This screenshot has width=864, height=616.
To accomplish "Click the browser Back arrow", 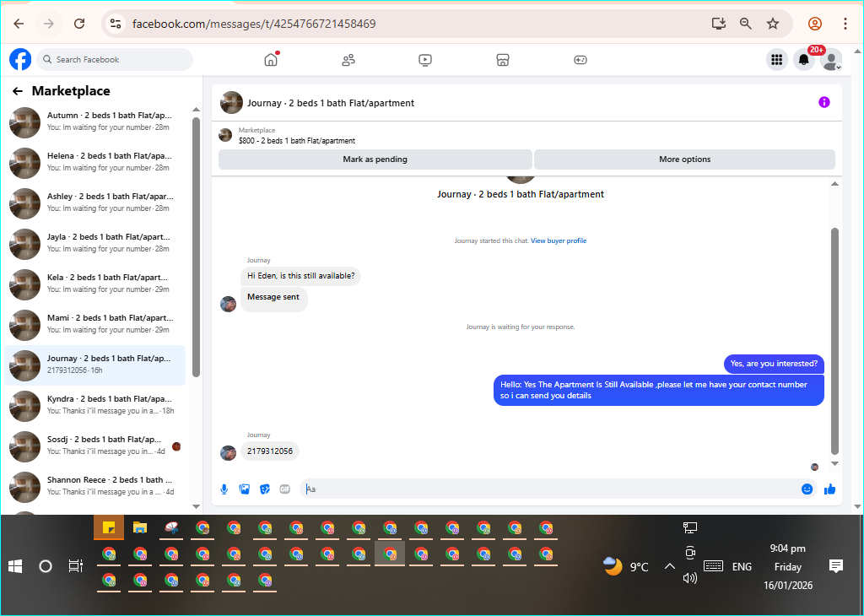I will point(19,24).
